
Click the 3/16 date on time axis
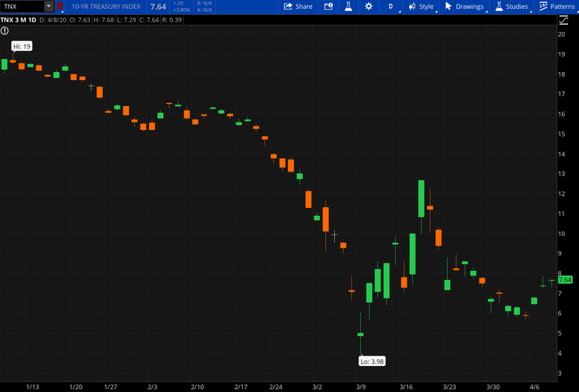pyautogui.click(x=406, y=387)
